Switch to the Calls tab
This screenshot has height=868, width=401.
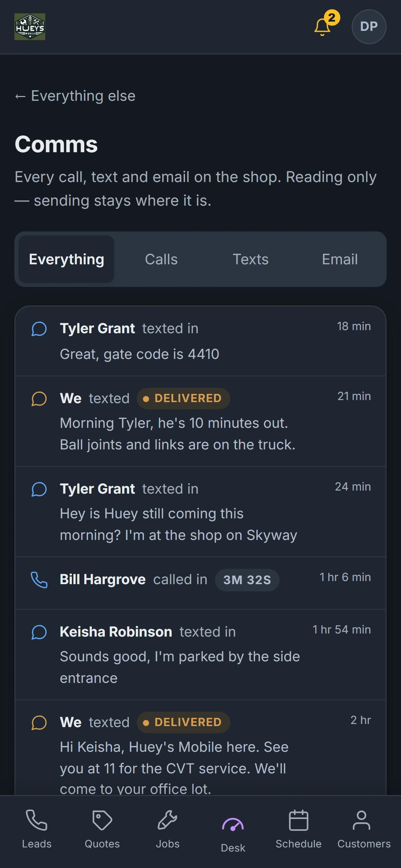tap(161, 259)
